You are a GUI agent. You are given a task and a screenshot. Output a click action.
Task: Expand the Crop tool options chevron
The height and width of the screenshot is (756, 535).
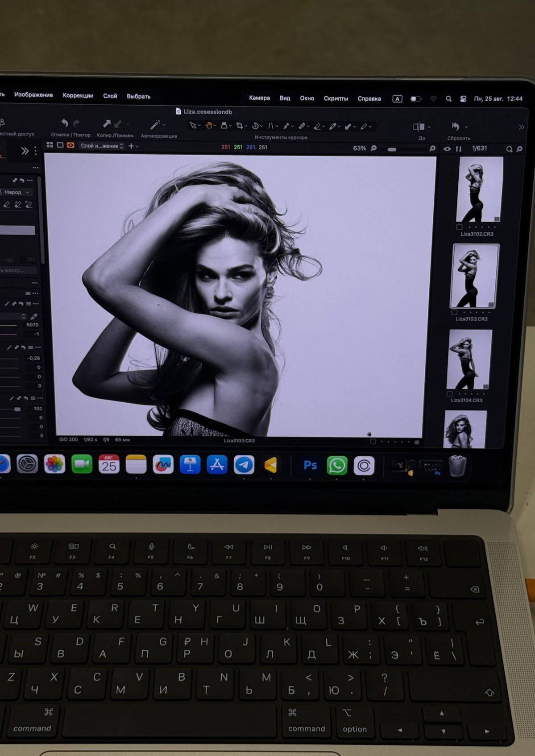pos(246,126)
